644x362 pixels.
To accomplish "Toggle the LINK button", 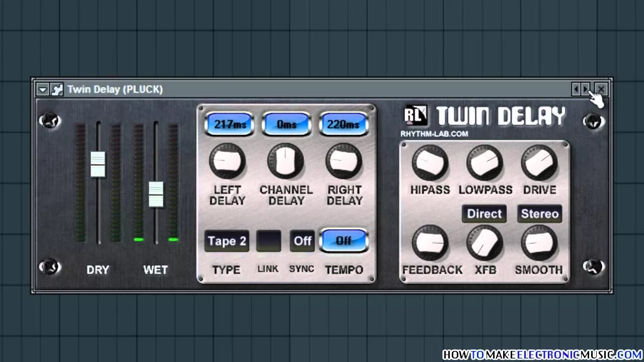I will coord(269,241).
